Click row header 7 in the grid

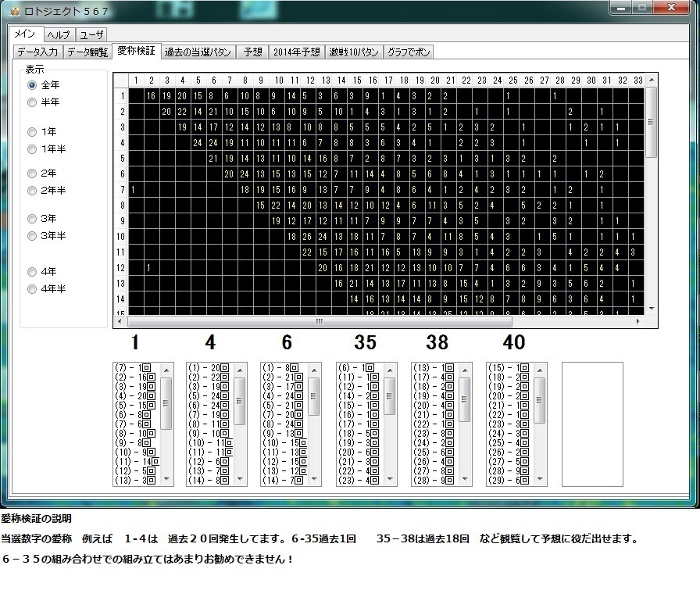pos(121,190)
